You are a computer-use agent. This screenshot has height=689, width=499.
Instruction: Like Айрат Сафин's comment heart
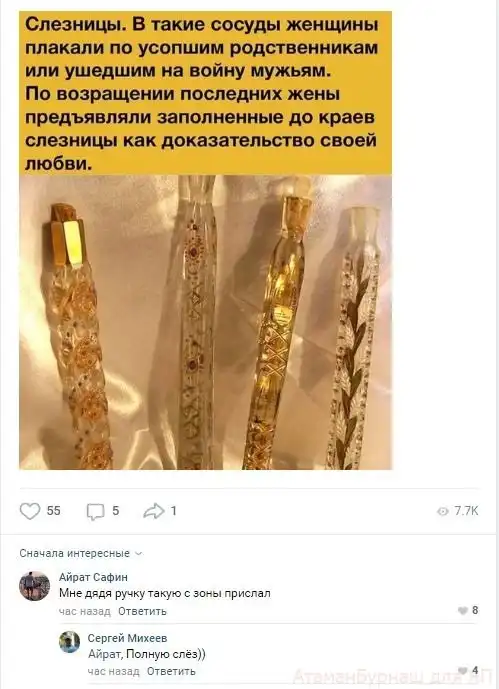pyautogui.click(x=463, y=610)
